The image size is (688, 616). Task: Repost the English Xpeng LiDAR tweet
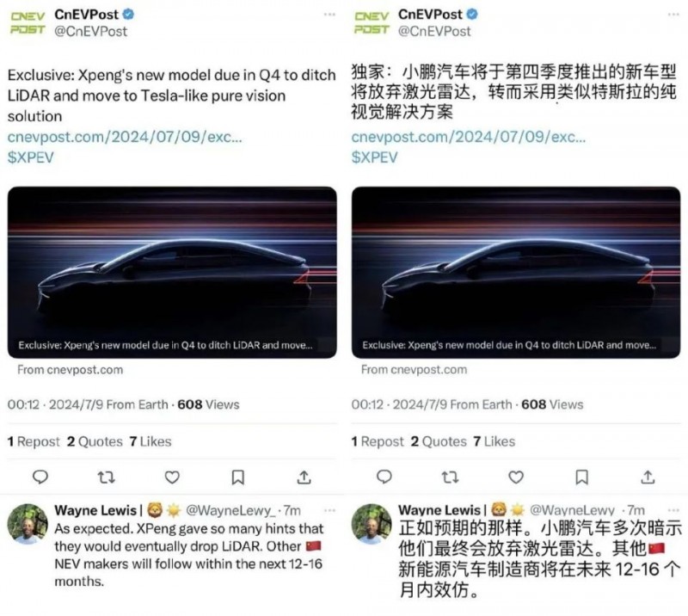coord(106,477)
